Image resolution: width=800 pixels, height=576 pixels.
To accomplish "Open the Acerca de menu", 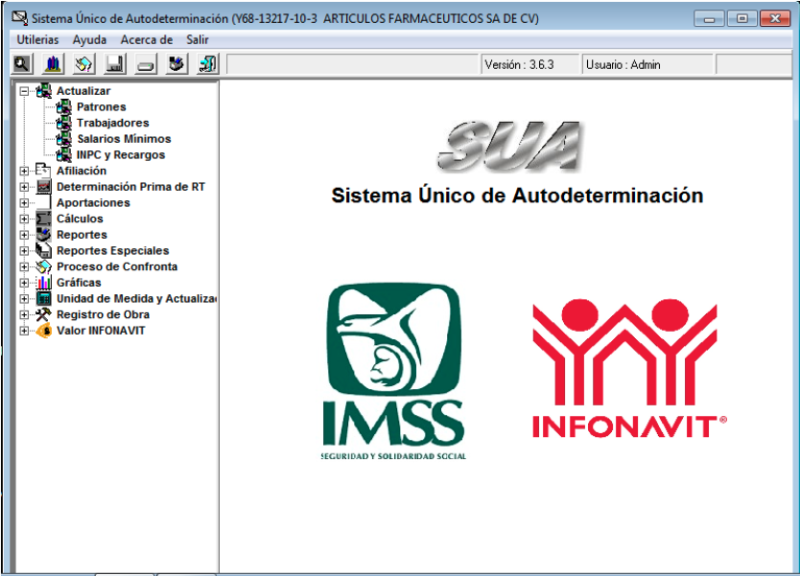I will [x=146, y=40].
